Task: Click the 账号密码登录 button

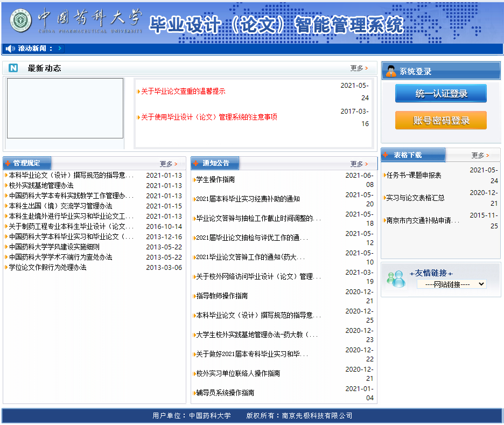Action: coord(440,120)
